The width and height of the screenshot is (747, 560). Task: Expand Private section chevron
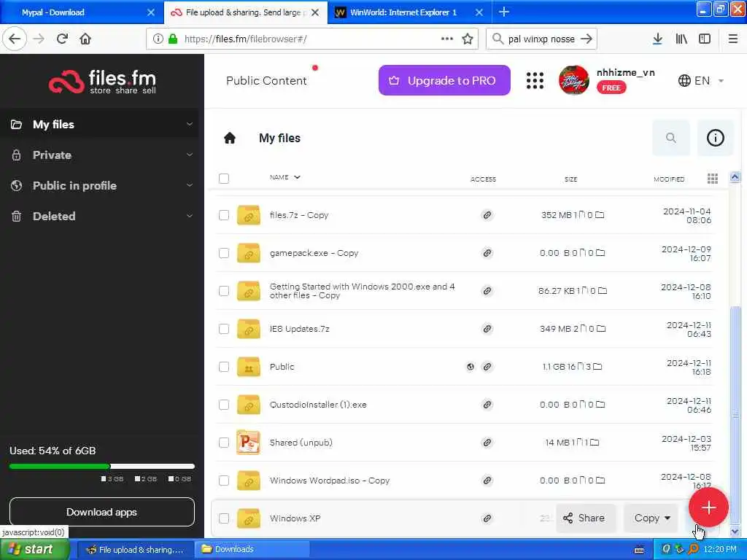pyautogui.click(x=189, y=155)
